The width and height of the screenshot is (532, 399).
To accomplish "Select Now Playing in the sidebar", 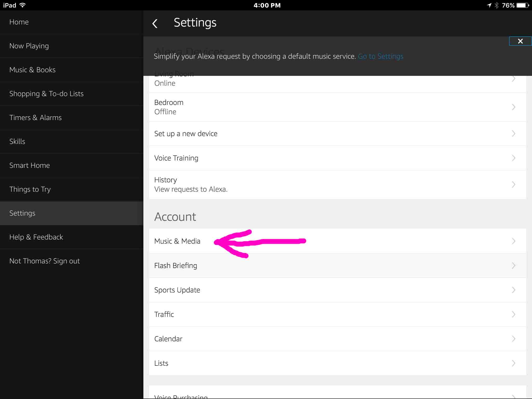I will tap(72, 46).
